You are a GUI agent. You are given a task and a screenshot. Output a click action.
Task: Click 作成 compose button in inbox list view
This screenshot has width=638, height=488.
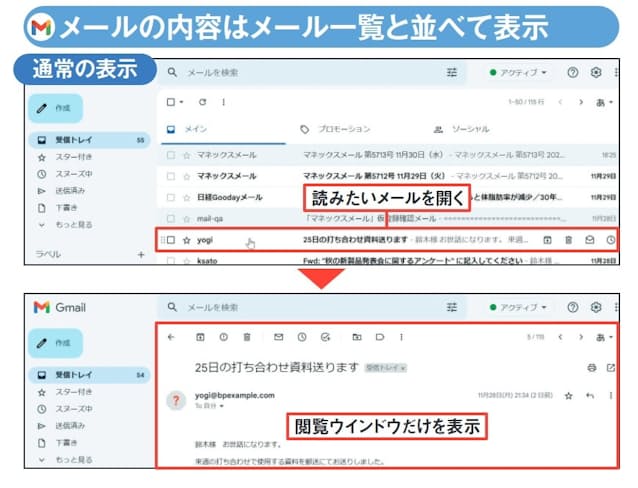(x=55, y=108)
